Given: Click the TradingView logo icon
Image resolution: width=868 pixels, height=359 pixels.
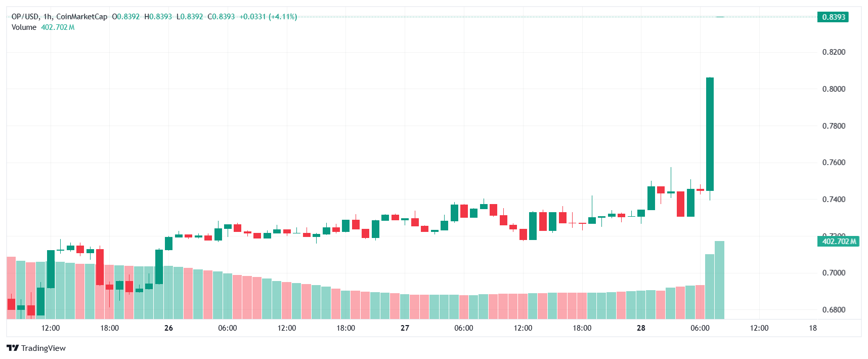Looking at the screenshot, I should coord(13,348).
